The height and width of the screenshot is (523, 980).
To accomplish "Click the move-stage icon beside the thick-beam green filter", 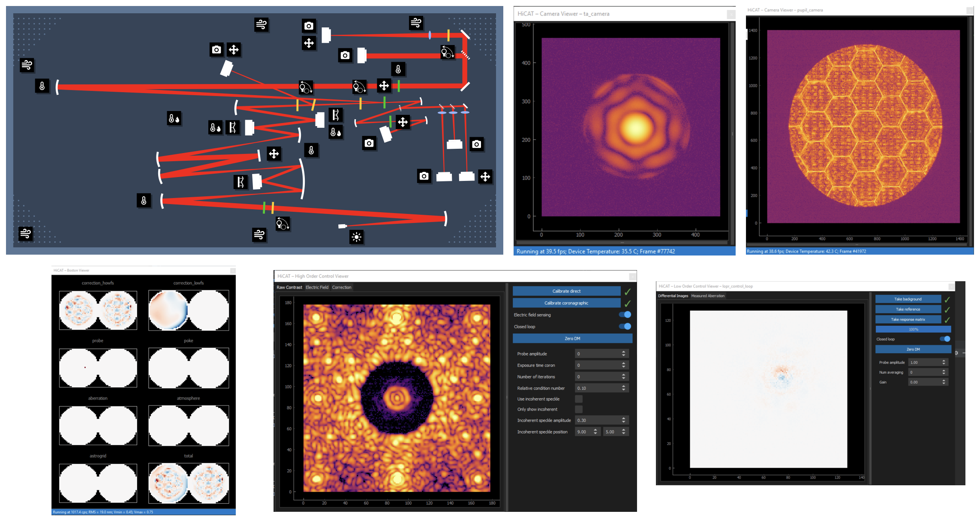I will coord(384,86).
